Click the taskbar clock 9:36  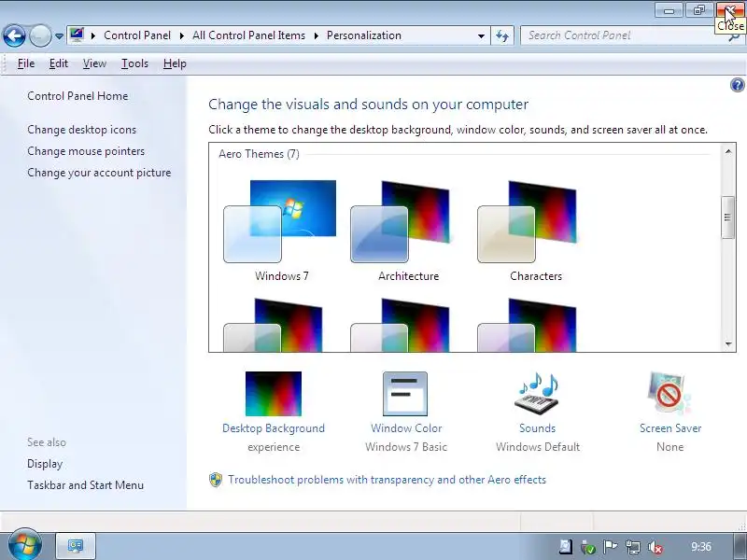(x=701, y=547)
